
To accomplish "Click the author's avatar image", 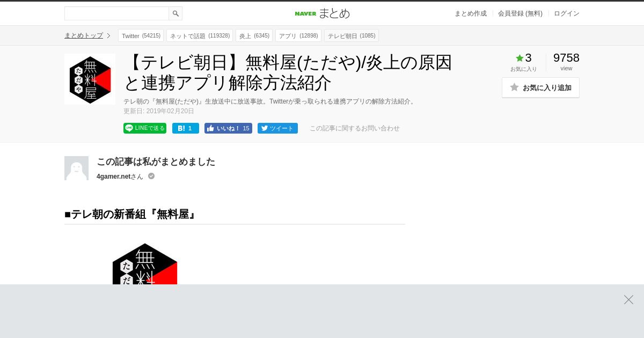I will tap(76, 168).
